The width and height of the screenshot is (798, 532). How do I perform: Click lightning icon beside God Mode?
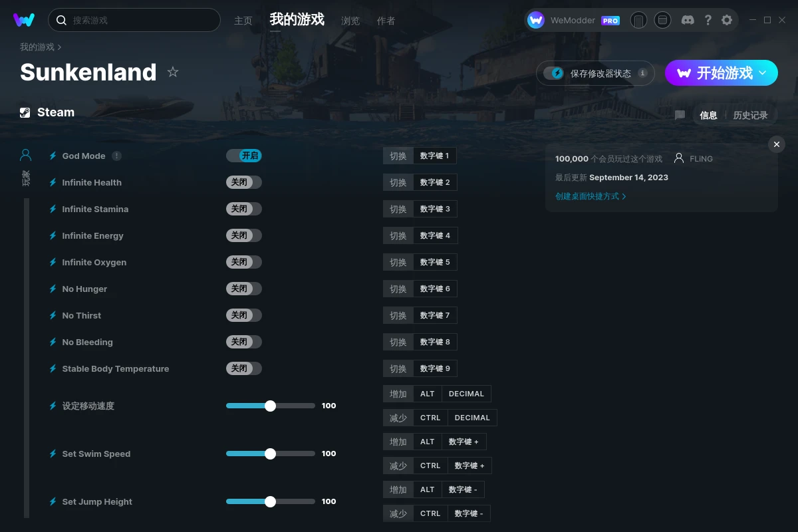(53, 156)
